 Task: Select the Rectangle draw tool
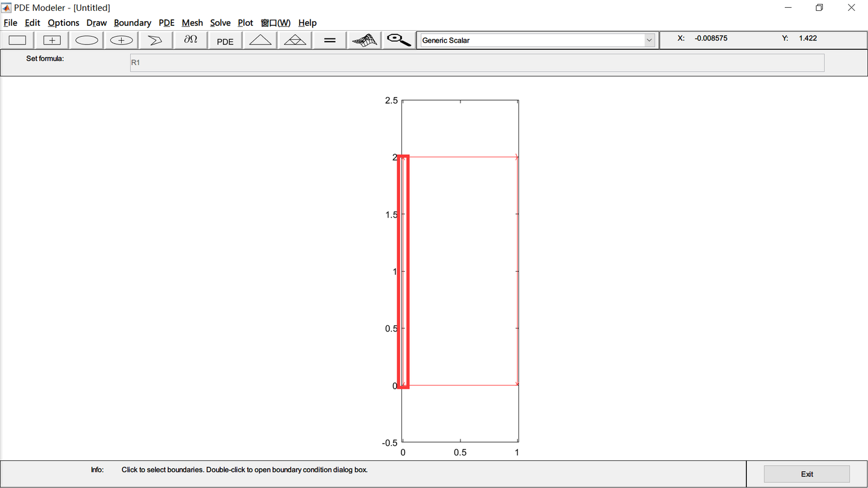click(x=17, y=40)
